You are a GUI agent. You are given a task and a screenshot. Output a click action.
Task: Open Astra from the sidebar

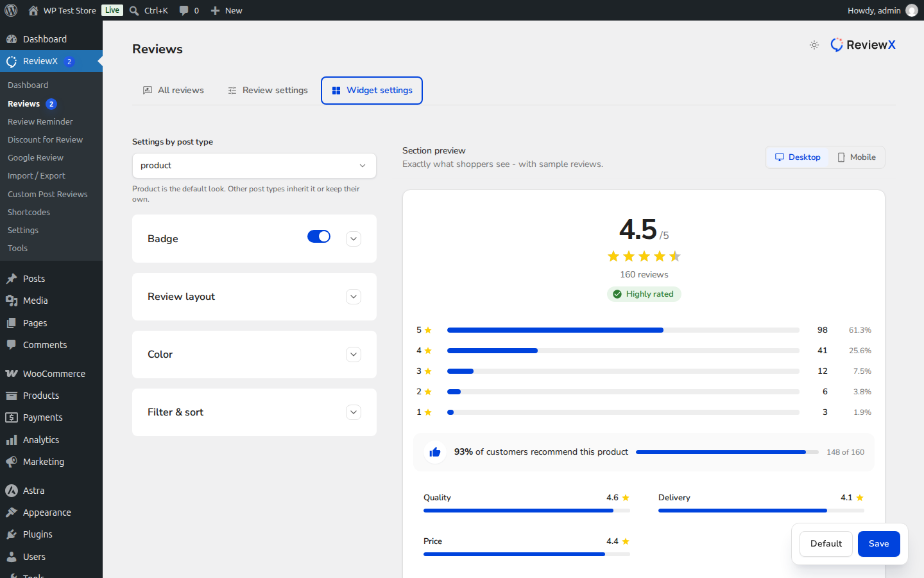pyautogui.click(x=51, y=491)
